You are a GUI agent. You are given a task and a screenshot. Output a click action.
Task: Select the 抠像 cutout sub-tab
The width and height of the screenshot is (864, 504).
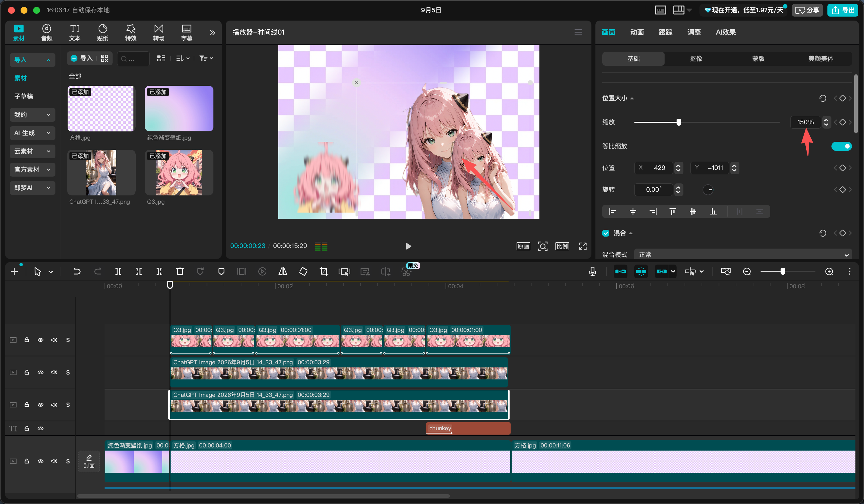696,59
